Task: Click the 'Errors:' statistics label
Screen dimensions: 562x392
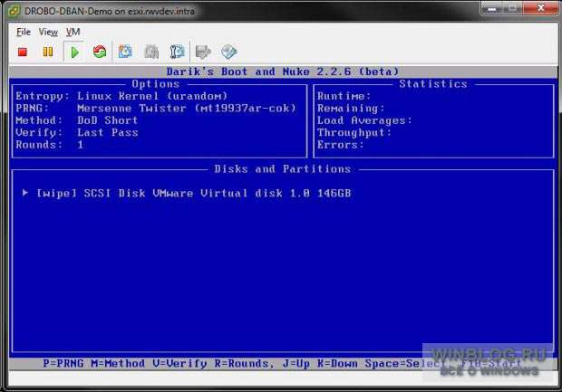Action: pyautogui.click(x=340, y=145)
